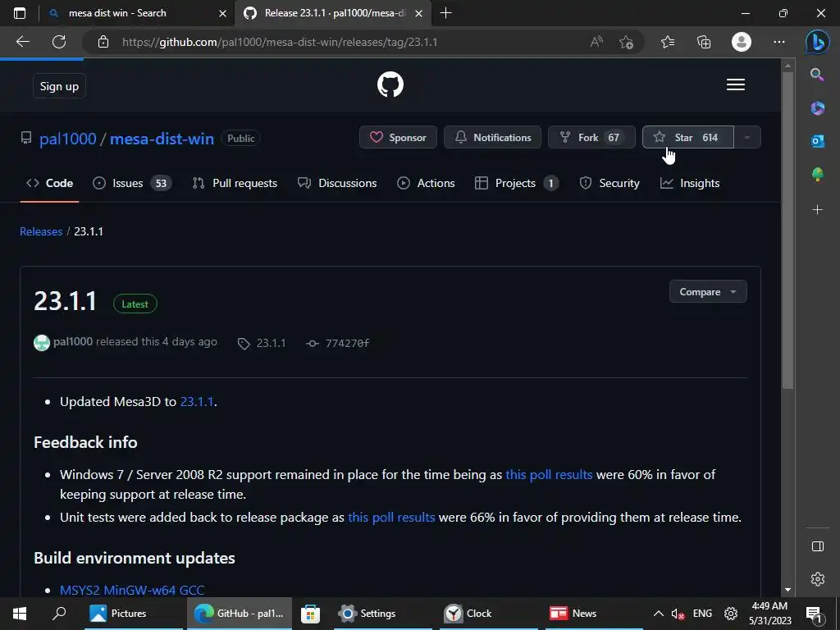Open the Issues tab
The height and width of the screenshot is (630, 840).
tap(132, 183)
